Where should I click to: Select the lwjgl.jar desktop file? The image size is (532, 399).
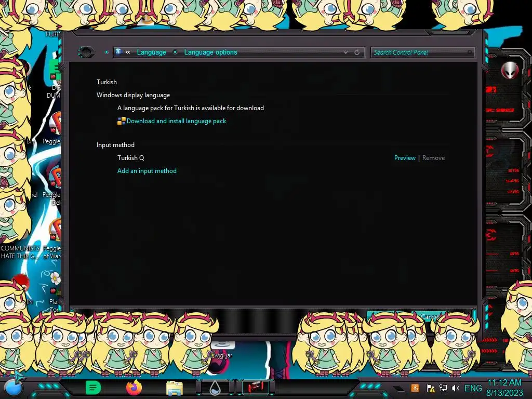point(222,350)
